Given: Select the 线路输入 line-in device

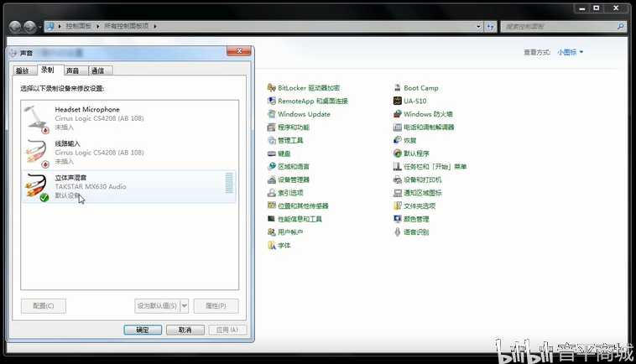Looking at the screenshot, I should tap(129, 153).
